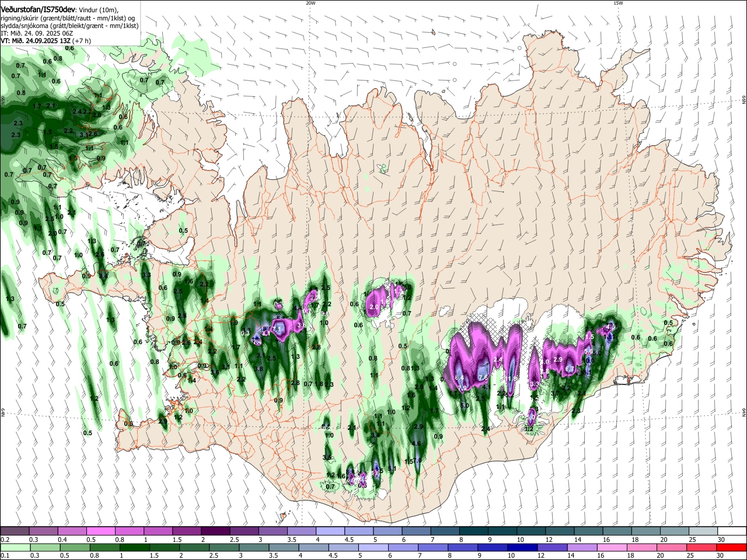Select the bright red 30+ bottom-row swatch
The height and width of the screenshot is (560, 747).
[x=731, y=547]
